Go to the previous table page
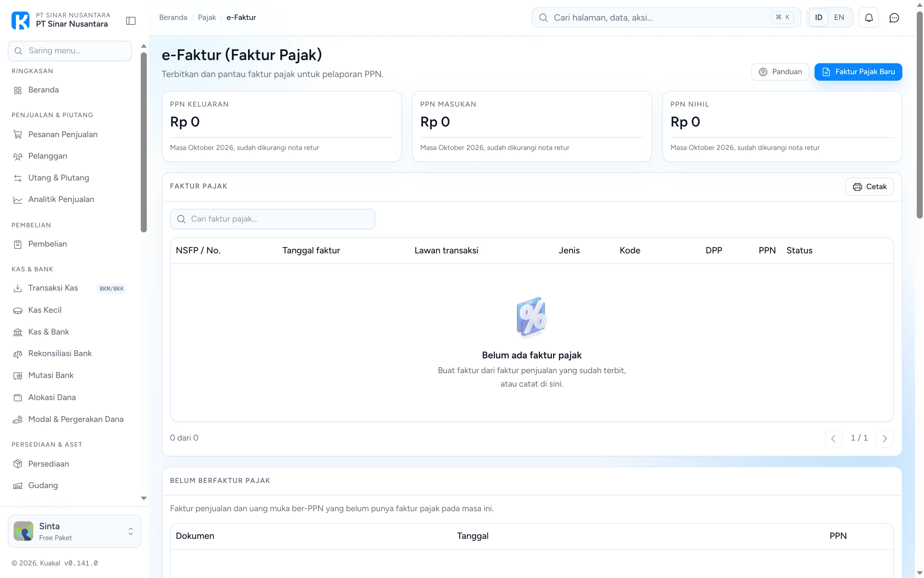 click(x=834, y=438)
